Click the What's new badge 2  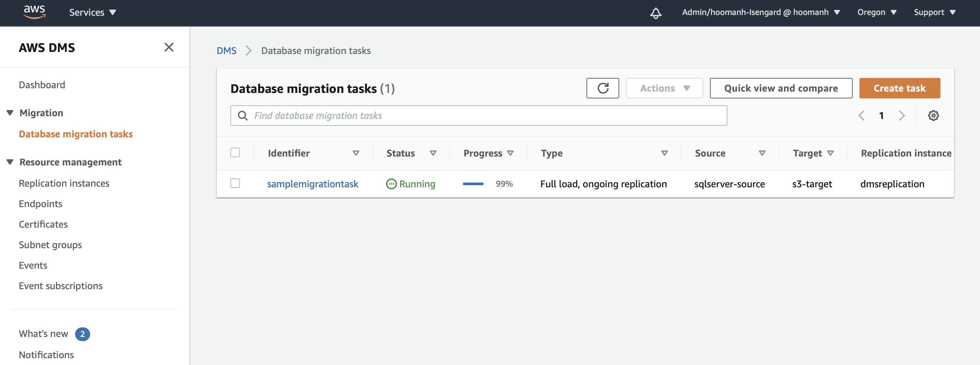tap(82, 334)
